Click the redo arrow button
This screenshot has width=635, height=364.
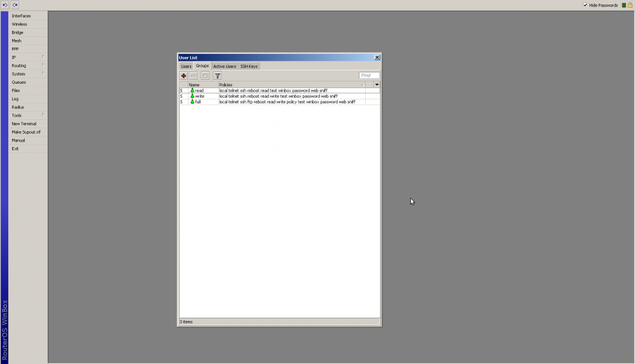[x=15, y=5]
